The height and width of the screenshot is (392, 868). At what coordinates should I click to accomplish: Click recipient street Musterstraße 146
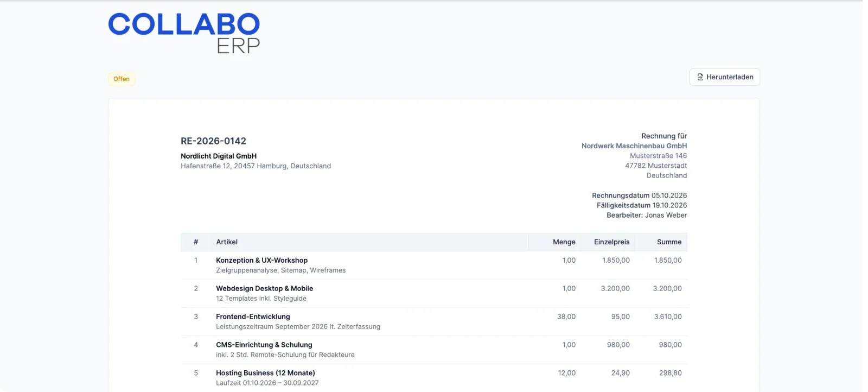tap(658, 156)
